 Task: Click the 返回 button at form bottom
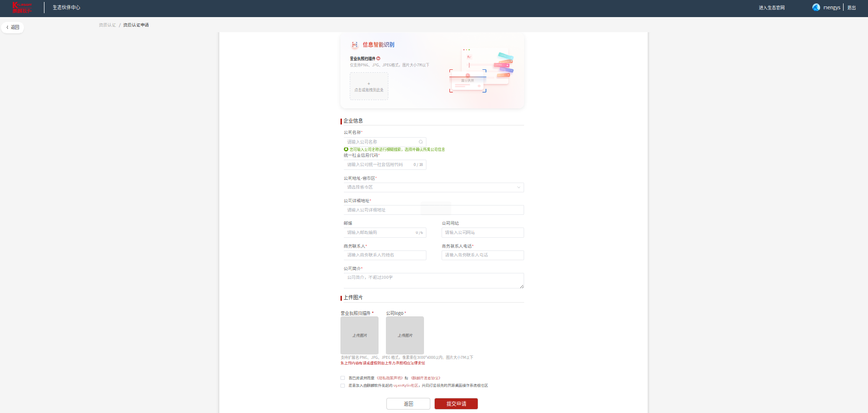408,404
